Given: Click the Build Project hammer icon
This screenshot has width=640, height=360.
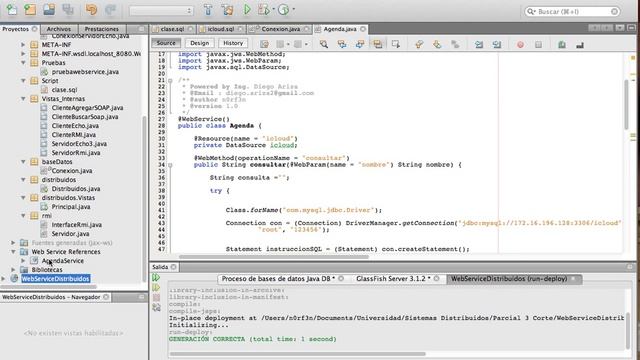Looking at the screenshot, I should point(208,10).
